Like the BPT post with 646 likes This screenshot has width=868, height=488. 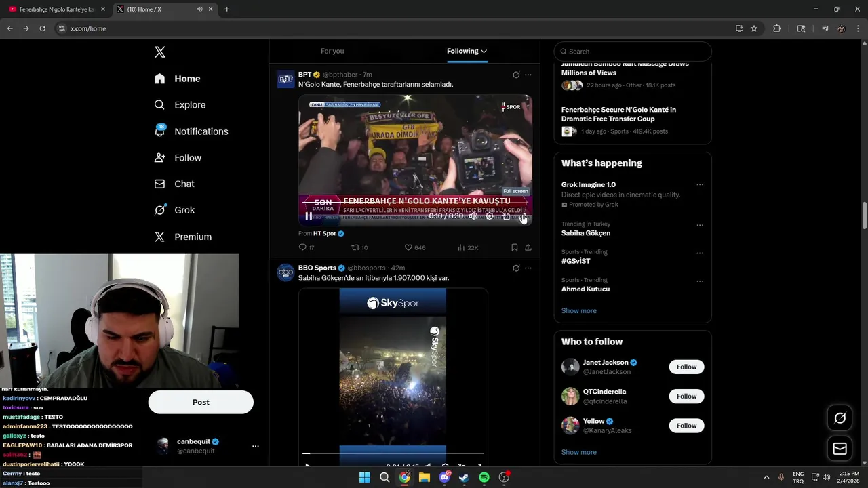[415, 247]
